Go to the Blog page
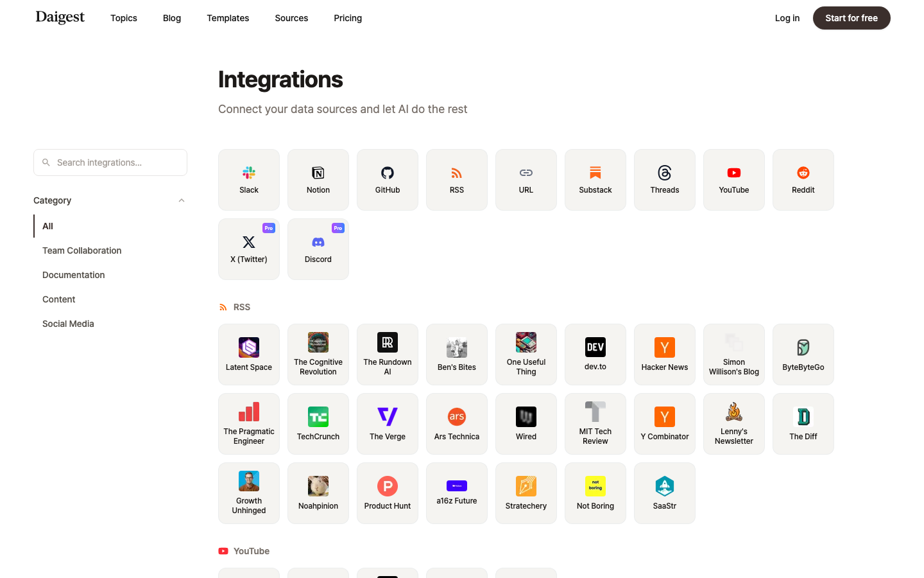 pos(172,18)
